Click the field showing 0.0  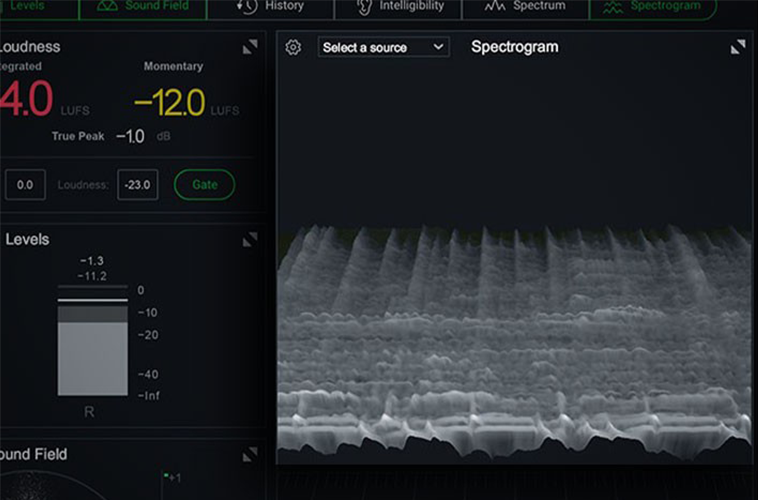click(x=25, y=185)
